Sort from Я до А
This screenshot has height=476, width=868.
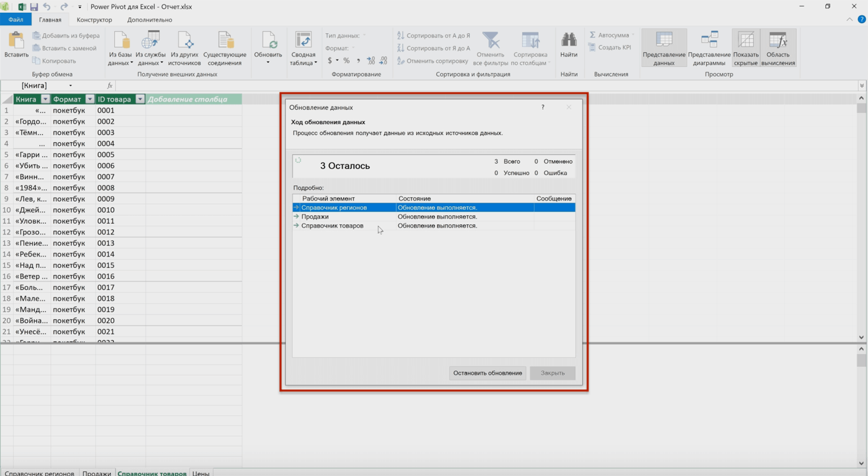click(x=433, y=48)
